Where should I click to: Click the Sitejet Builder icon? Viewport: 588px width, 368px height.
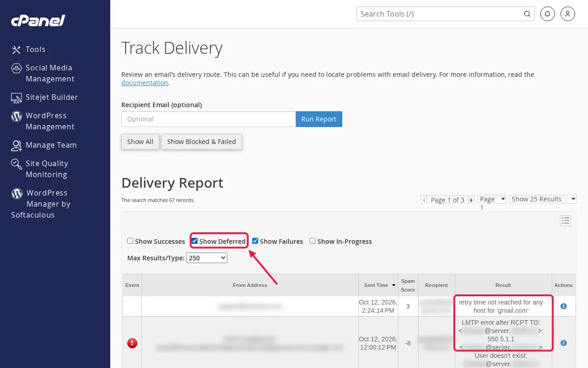tap(17, 98)
